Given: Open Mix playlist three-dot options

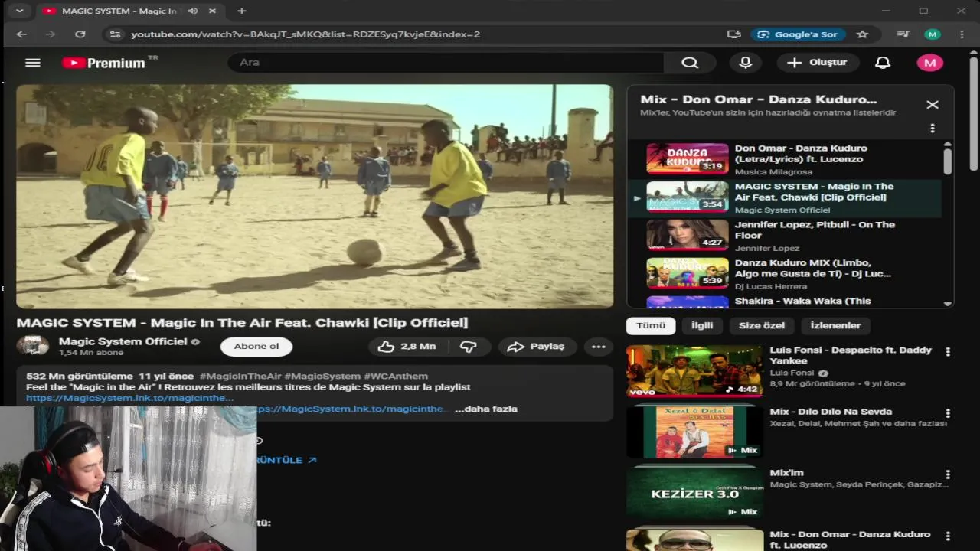Looking at the screenshot, I should point(932,129).
